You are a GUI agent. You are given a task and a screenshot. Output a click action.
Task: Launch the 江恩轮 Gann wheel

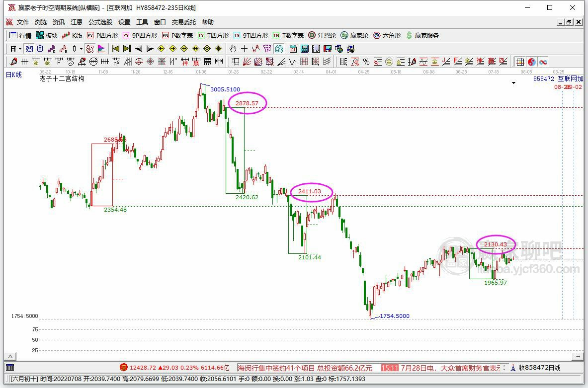(x=322, y=35)
